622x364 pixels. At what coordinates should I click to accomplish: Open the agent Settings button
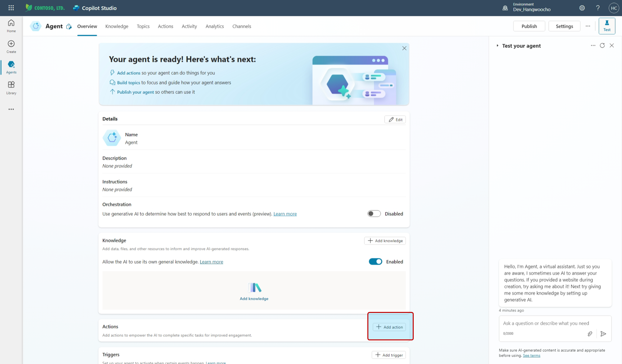[x=564, y=26]
